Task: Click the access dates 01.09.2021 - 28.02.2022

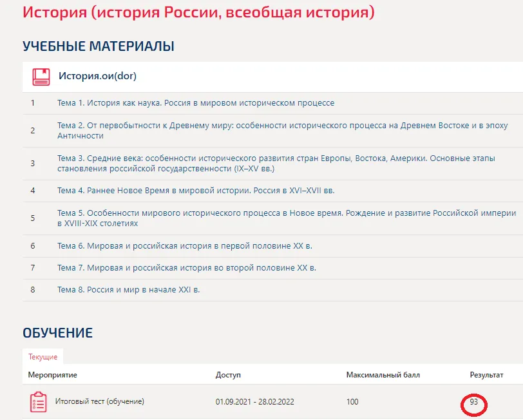Action: tap(254, 402)
